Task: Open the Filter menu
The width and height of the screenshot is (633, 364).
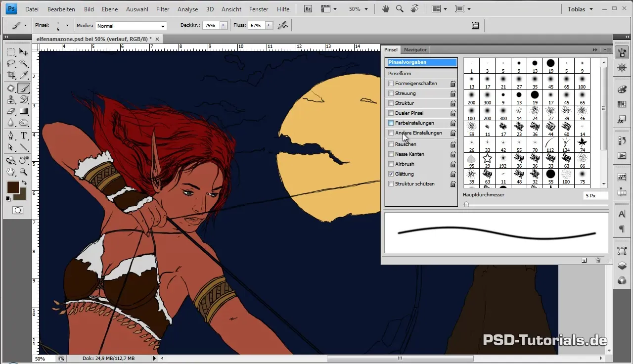Action: tap(163, 9)
